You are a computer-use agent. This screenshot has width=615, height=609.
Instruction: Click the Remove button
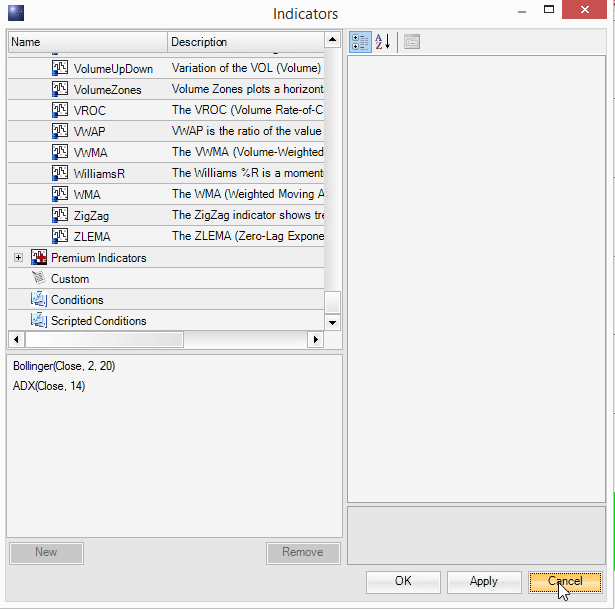point(303,553)
